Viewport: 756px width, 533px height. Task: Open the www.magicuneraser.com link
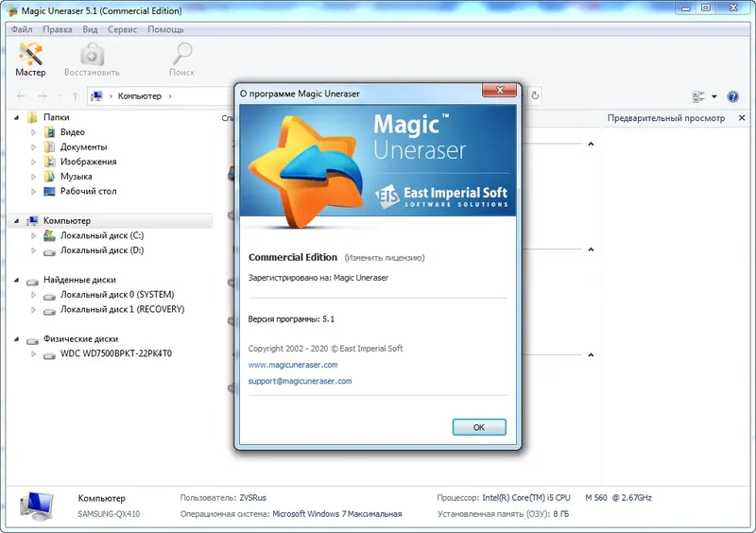coord(293,365)
